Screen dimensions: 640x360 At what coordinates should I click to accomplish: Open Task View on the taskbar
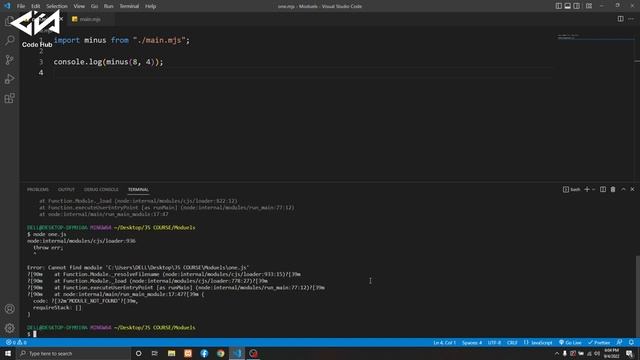pyautogui.click(x=155, y=353)
